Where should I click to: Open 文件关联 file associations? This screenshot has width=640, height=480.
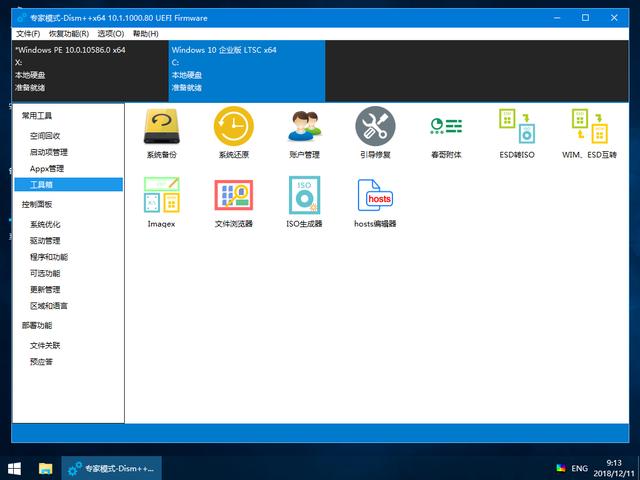pyautogui.click(x=45, y=345)
